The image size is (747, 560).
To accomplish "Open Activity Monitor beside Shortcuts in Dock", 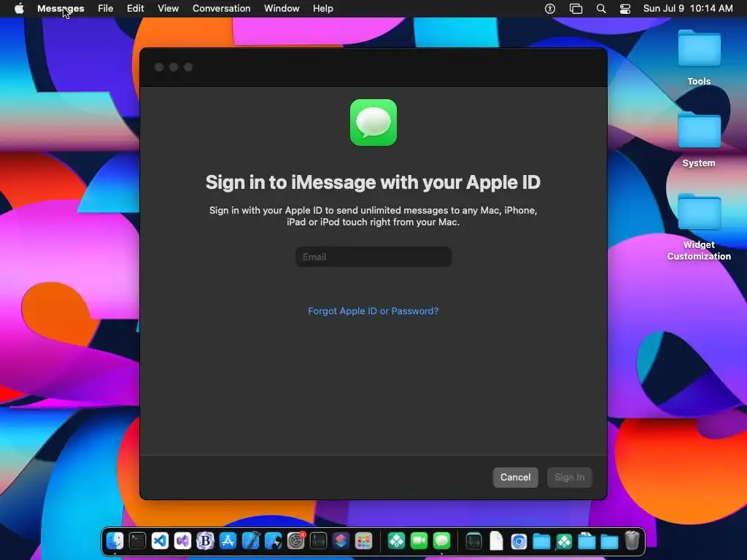I will [318, 541].
